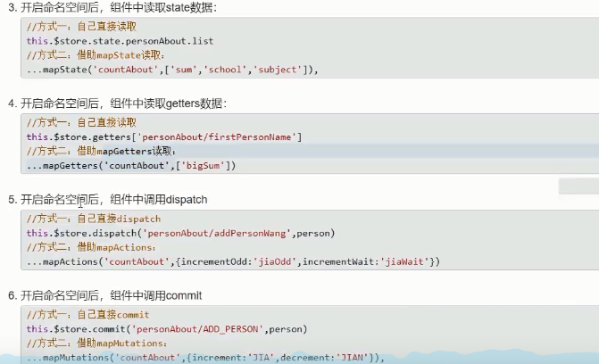Click the state section's '//方式一：自己直接读取' comment
The width and height of the screenshot is (599, 364).
(81, 27)
